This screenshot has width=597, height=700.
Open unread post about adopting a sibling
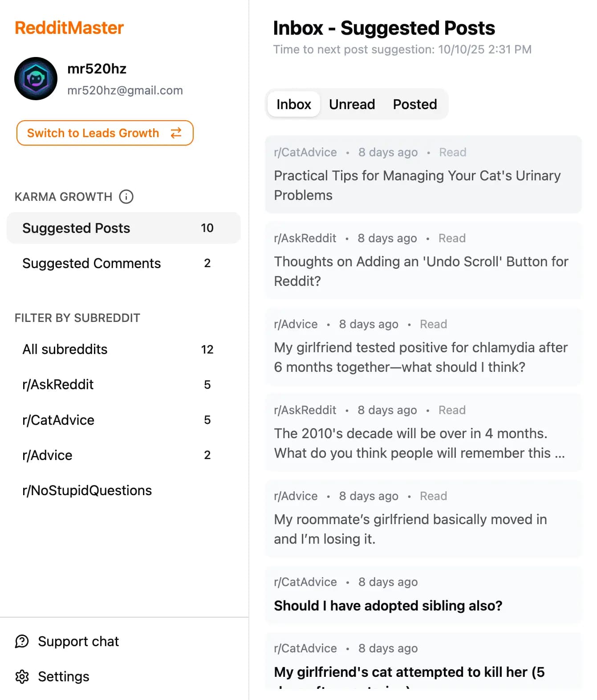(388, 606)
